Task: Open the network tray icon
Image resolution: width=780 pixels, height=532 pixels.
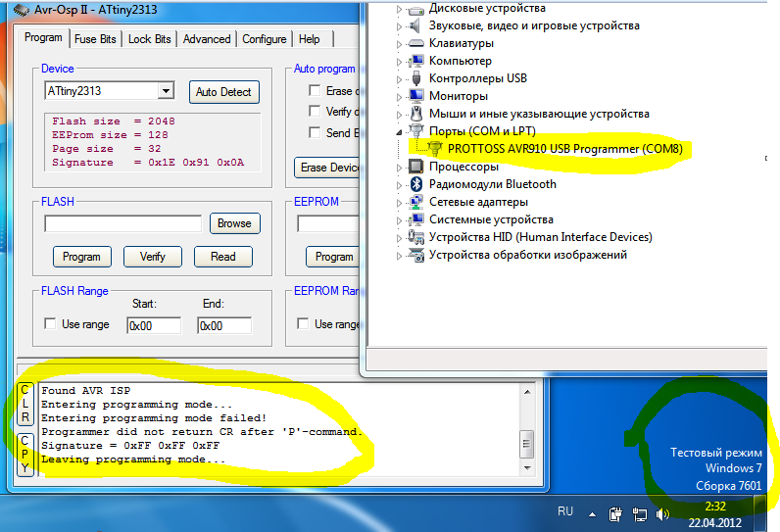Action: (x=640, y=513)
